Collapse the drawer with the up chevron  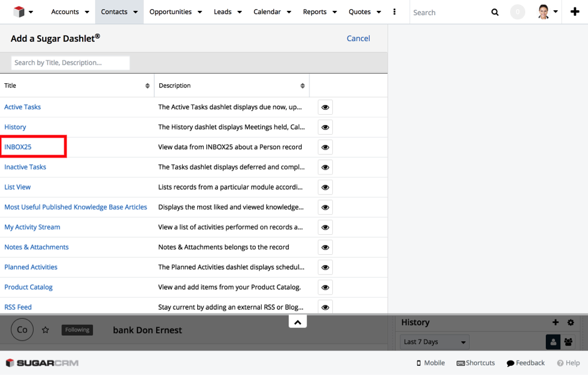(x=298, y=322)
